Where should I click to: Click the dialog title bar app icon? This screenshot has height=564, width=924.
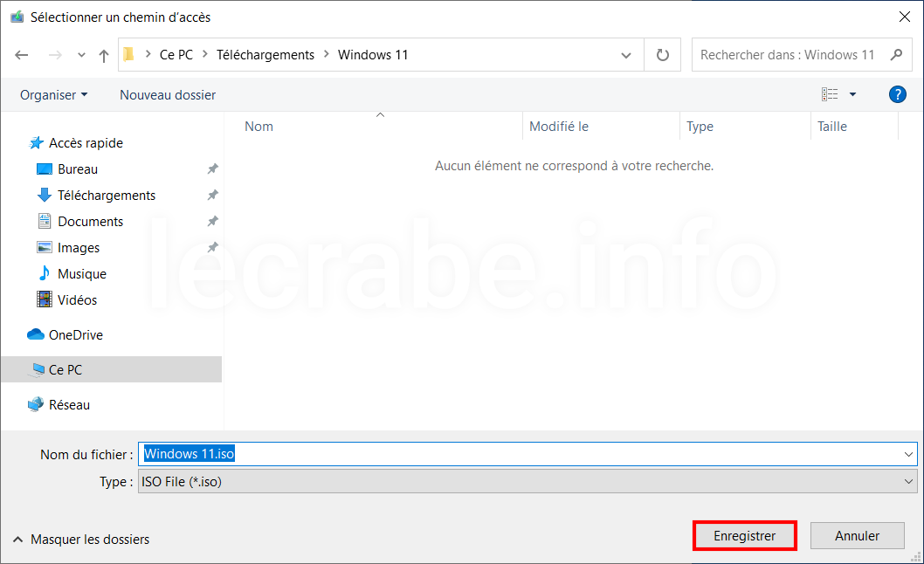(17, 17)
